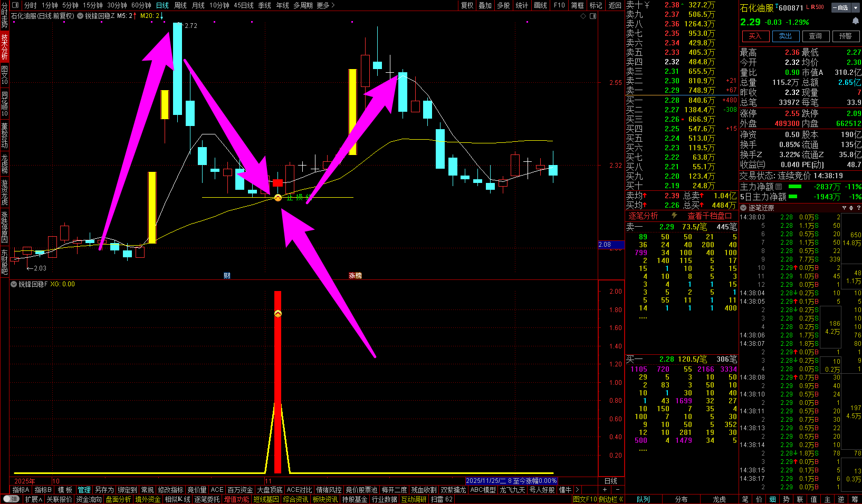Click the date info 2025/11/25 status label

511,481
